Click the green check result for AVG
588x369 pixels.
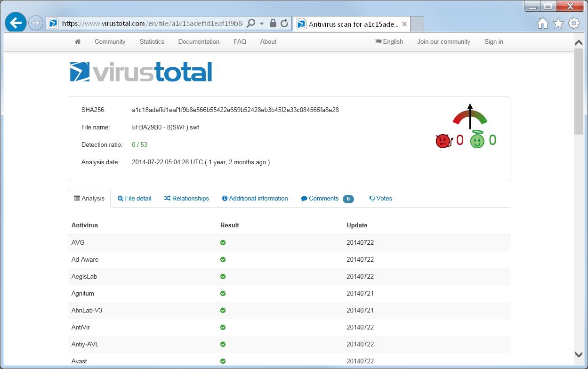pos(223,243)
